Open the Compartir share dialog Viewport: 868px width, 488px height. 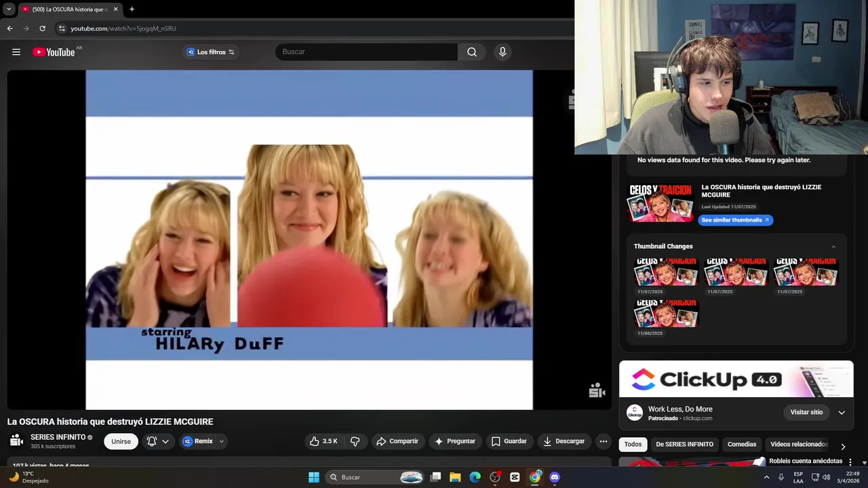(397, 441)
